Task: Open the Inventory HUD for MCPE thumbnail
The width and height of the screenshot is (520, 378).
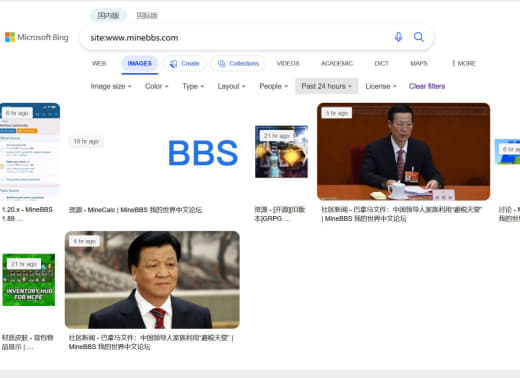Action: pyautogui.click(x=29, y=280)
